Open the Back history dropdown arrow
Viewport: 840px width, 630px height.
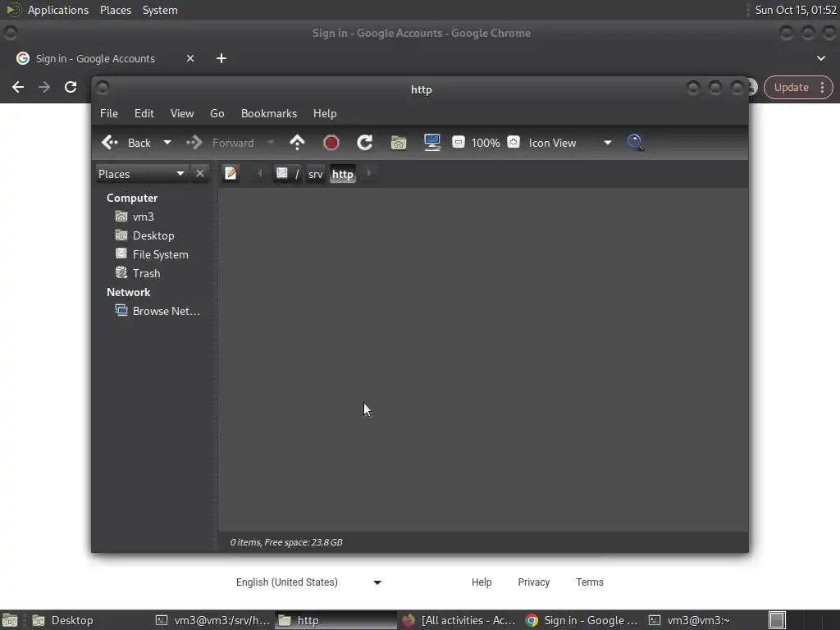(167, 143)
